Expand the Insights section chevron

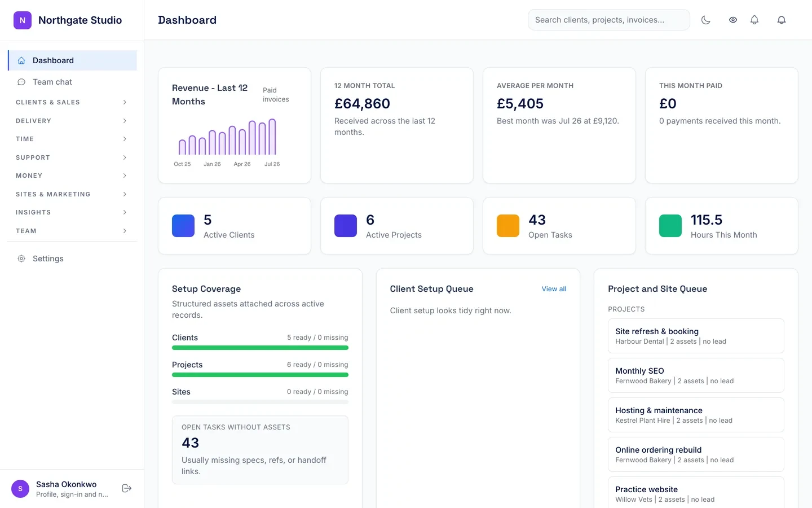coord(125,212)
